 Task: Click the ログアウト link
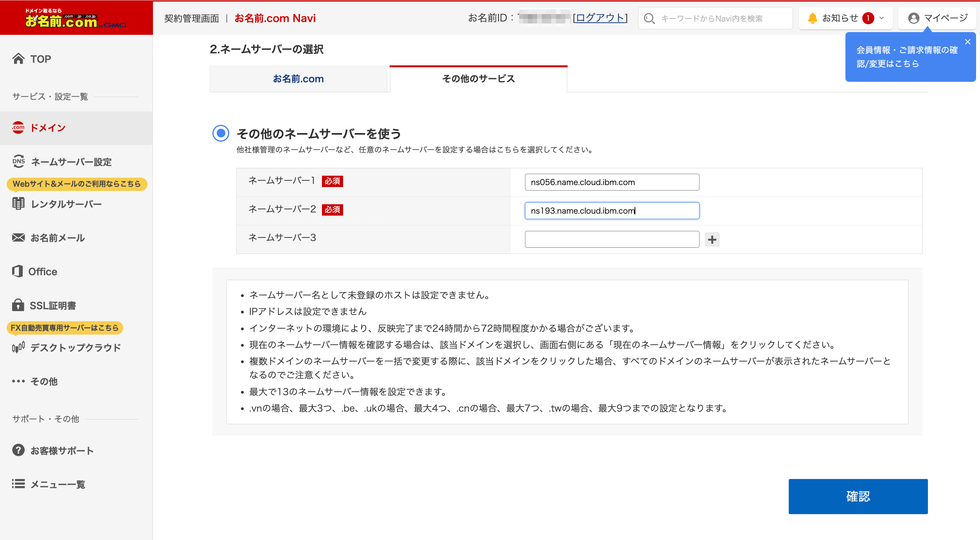coord(600,18)
